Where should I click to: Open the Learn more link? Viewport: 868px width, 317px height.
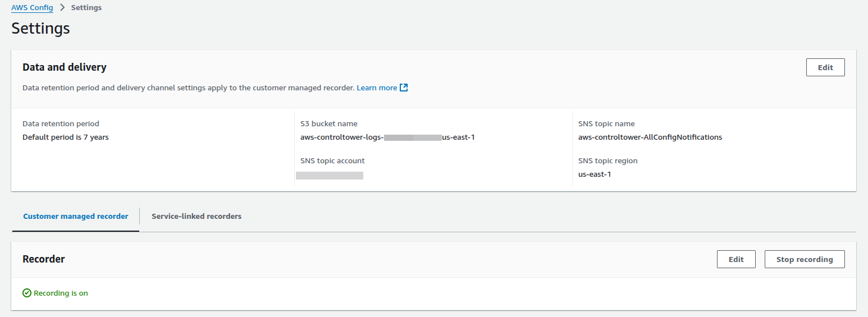point(377,88)
